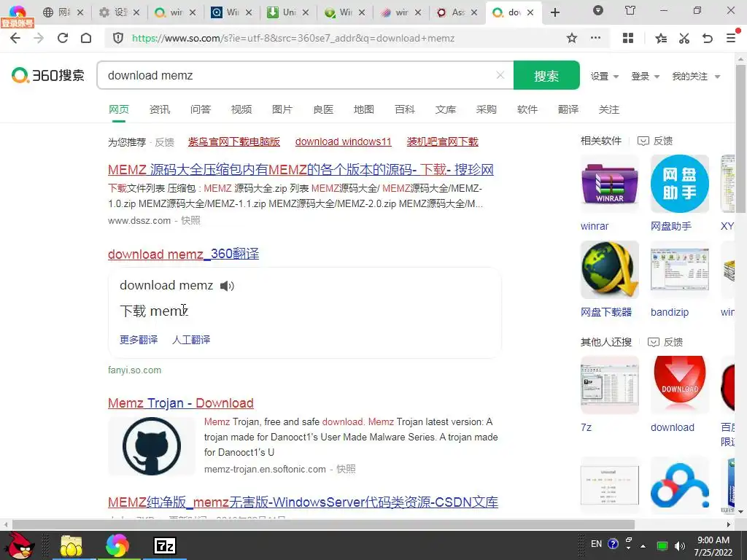Open the bandizip software thumbnail

click(679, 270)
